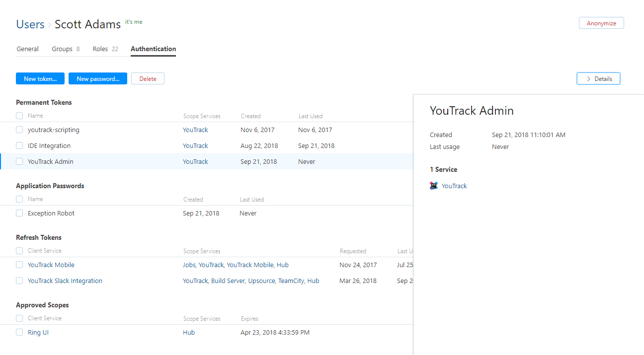Switch to the General tab

coord(27,49)
